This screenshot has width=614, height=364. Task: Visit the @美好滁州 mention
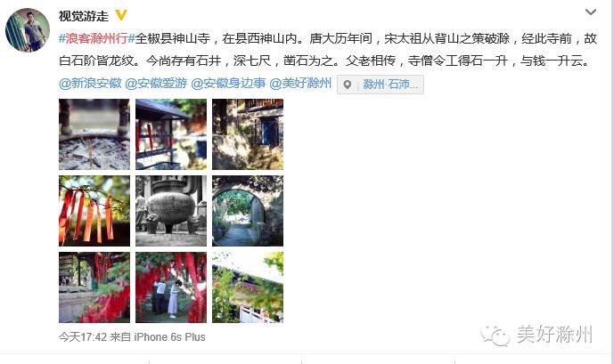(300, 84)
